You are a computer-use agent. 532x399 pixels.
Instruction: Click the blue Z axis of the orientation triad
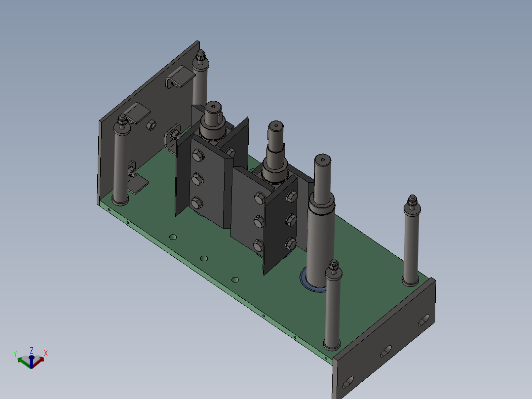pos(31,362)
